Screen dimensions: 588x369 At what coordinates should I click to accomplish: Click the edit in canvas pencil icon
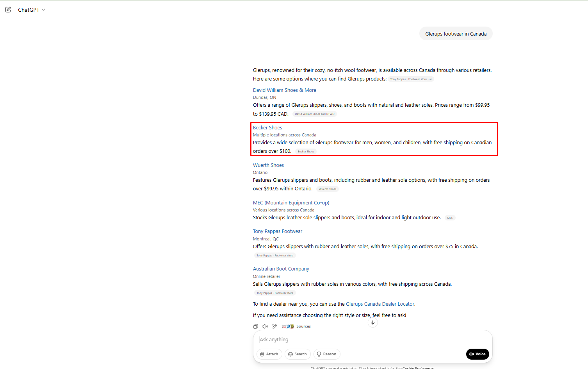[x=274, y=326]
